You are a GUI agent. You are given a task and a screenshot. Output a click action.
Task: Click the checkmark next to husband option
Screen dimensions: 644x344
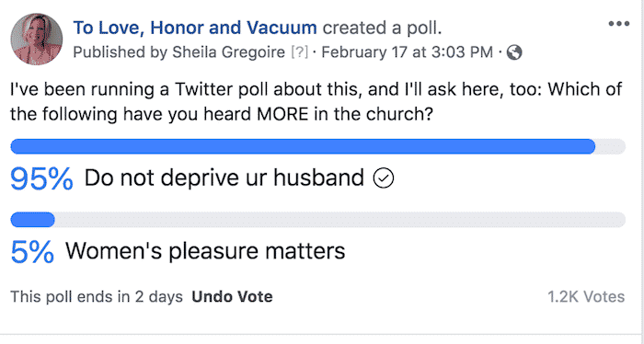(384, 178)
